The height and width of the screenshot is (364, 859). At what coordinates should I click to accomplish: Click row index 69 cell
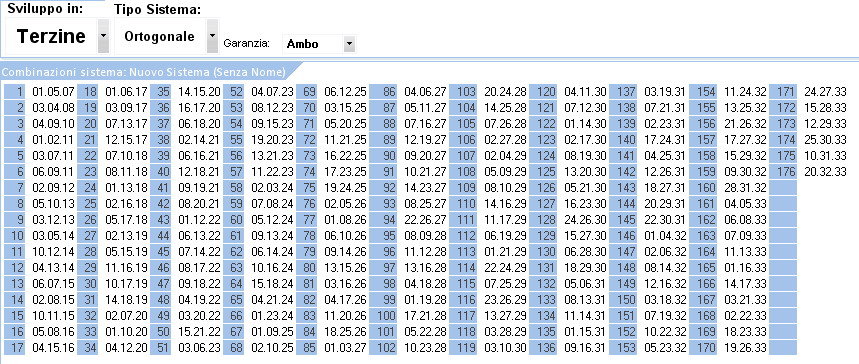(x=307, y=92)
